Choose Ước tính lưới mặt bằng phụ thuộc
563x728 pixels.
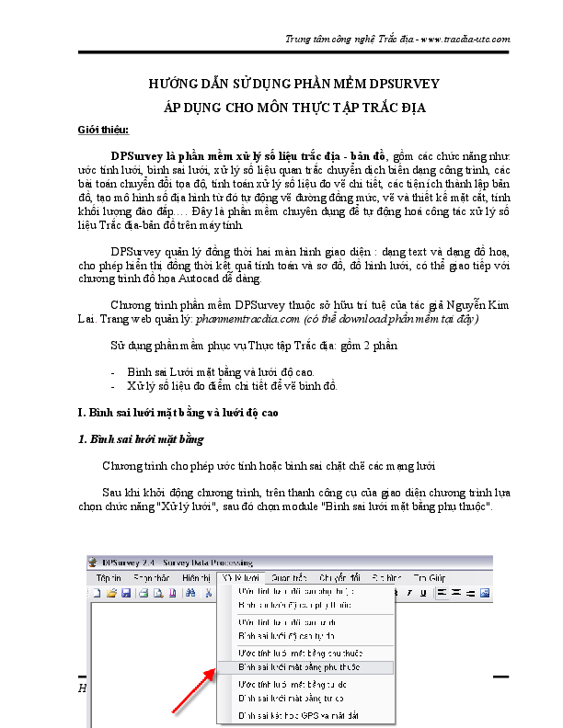point(306,654)
